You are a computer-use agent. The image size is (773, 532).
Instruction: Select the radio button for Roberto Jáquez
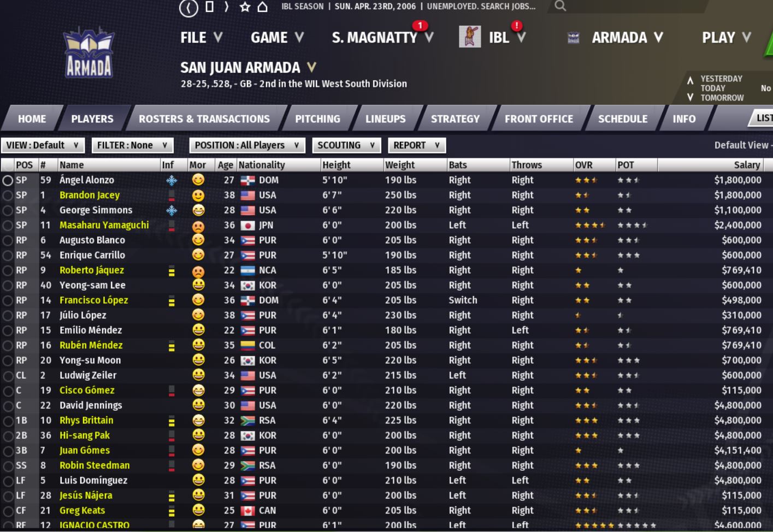coord(8,270)
